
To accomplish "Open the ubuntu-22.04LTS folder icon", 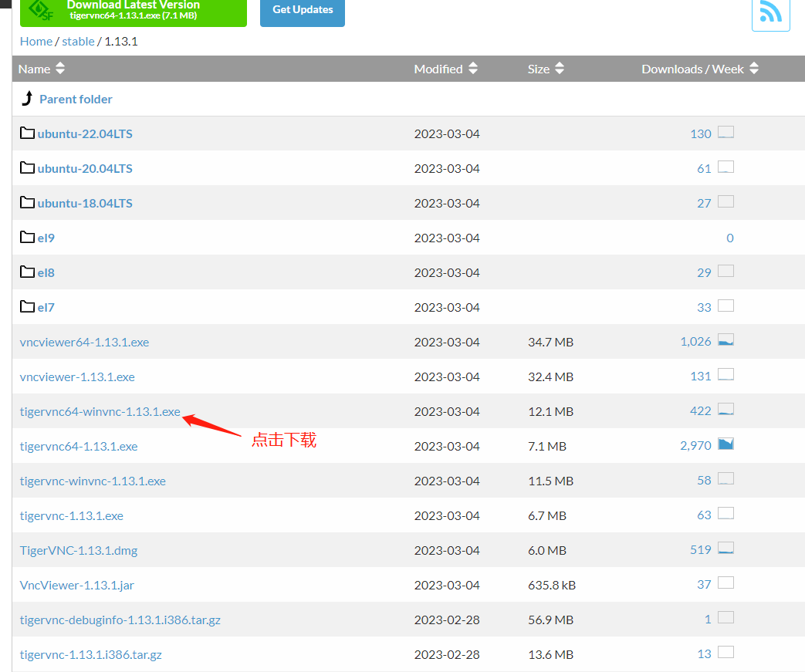I will (27, 133).
